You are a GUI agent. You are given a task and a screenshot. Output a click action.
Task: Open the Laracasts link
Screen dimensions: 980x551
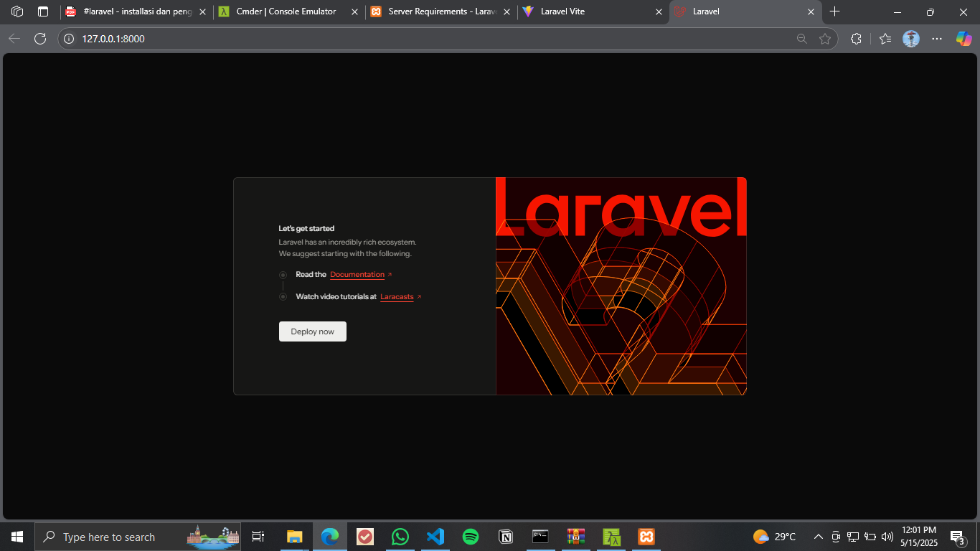397,297
